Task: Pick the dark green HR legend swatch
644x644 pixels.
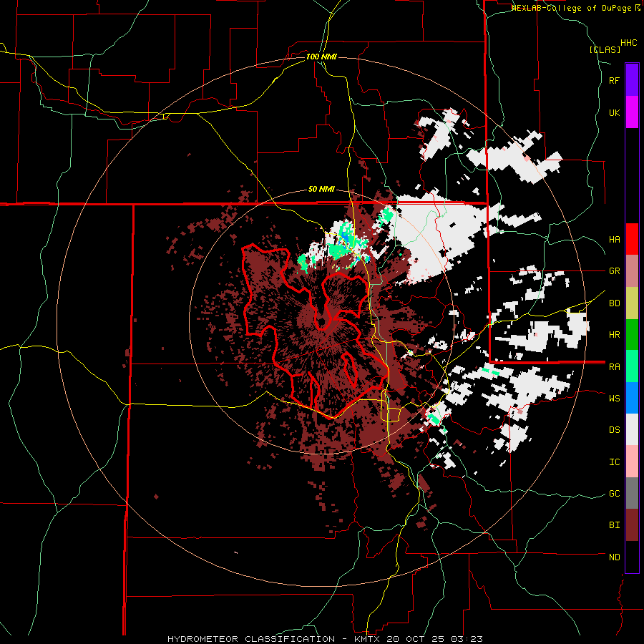Action: coord(632,335)
